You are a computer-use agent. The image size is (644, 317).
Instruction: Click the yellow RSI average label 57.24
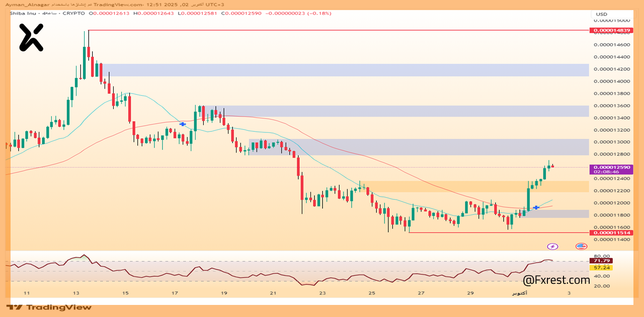pyautogui.click(x=602, y=268)
